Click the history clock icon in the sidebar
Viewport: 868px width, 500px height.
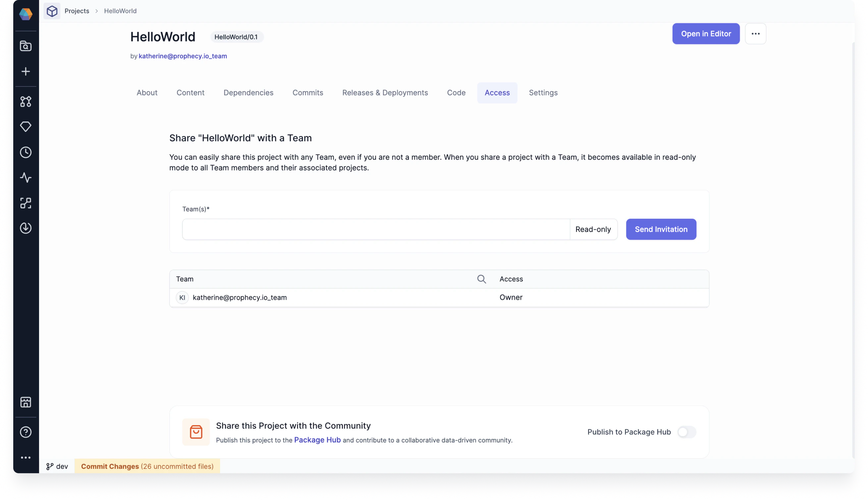(x=26, y=153)
